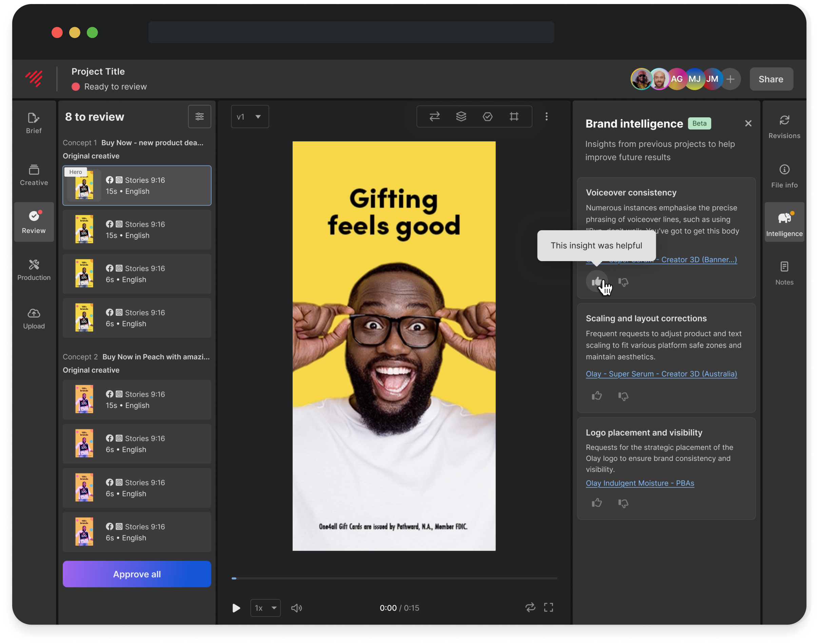Expand the 1x playback speed dropdown
Image resolution: width=818 pixels, height=644 pixels.
coord(266,608)
